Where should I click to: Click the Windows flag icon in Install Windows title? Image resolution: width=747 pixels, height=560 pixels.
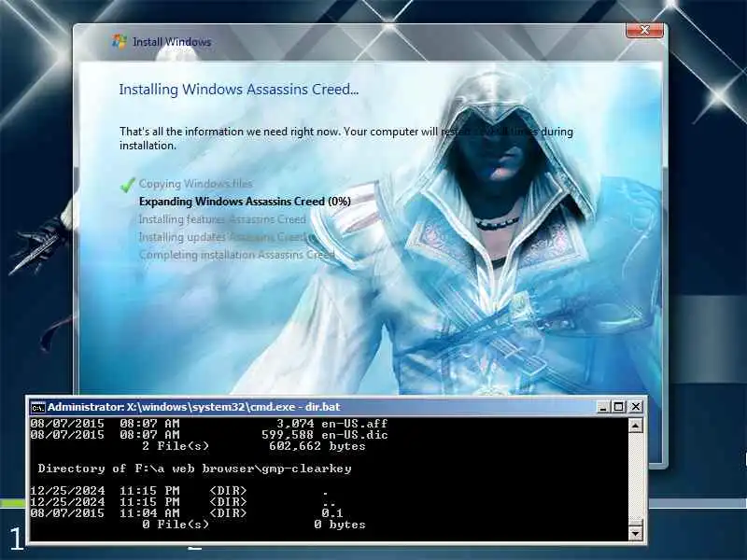[120, 41]
